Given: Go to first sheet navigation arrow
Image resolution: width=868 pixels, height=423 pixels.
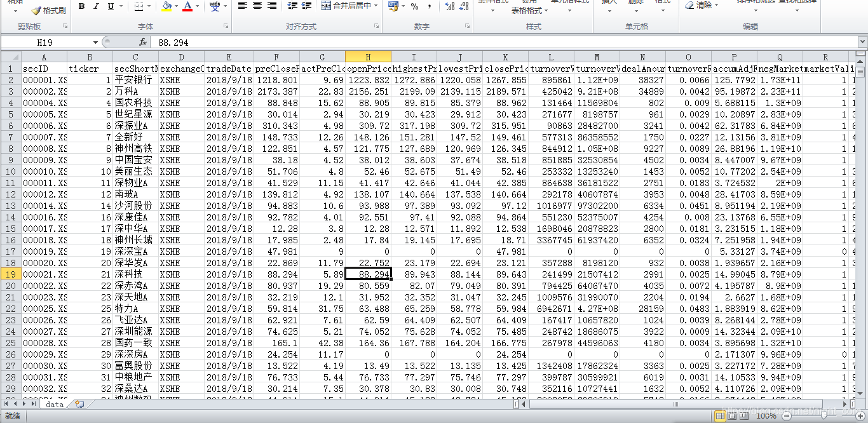Looking at the screenshot, I should pos(6,404).
